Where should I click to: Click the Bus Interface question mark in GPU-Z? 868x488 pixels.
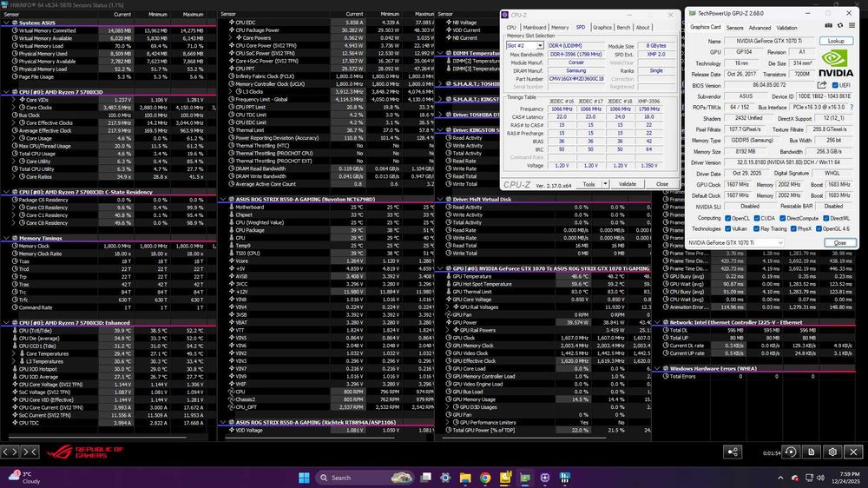[x=852, y=107]
